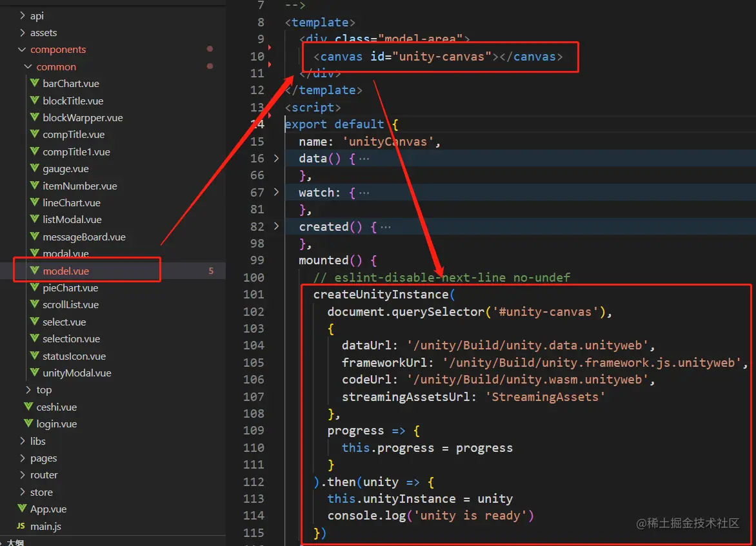Expand the top folder chevron
Screen dimensions: 756x546
click(28, 389)
